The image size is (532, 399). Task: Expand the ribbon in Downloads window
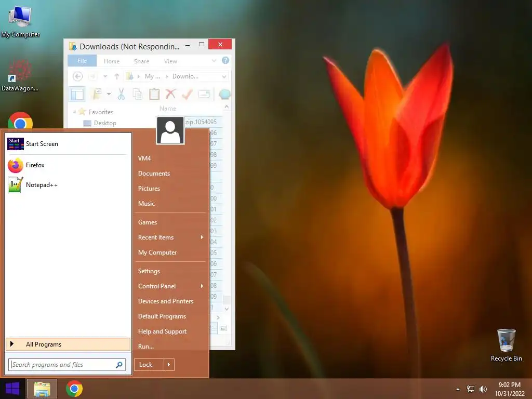[x=214, y=61]
